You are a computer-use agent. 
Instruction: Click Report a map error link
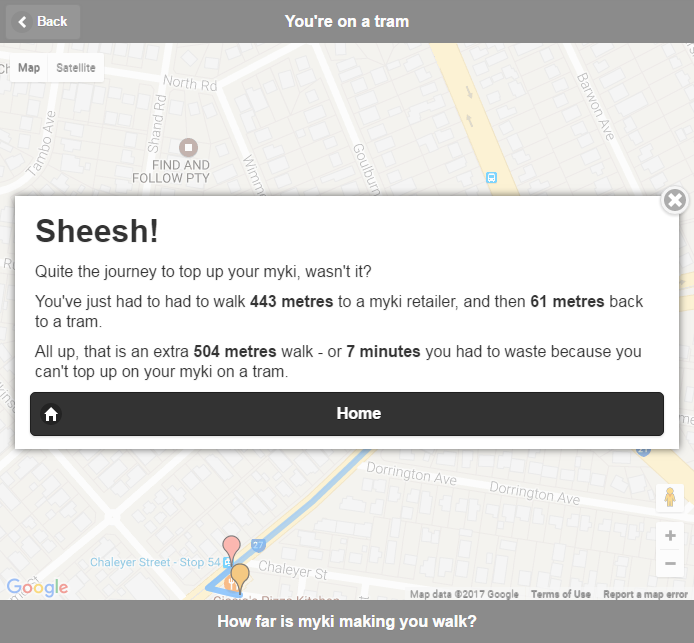coord(645,594)
